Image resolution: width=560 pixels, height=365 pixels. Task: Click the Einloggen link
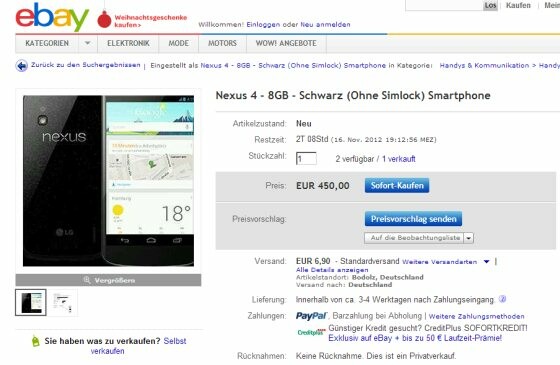[x=263, y=25]
